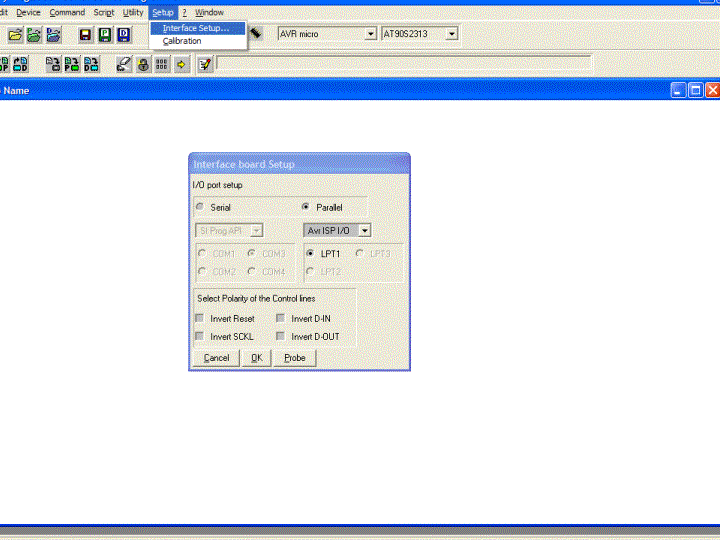
Task: Choose the LPT1 radio option
Action: point(310,253)
